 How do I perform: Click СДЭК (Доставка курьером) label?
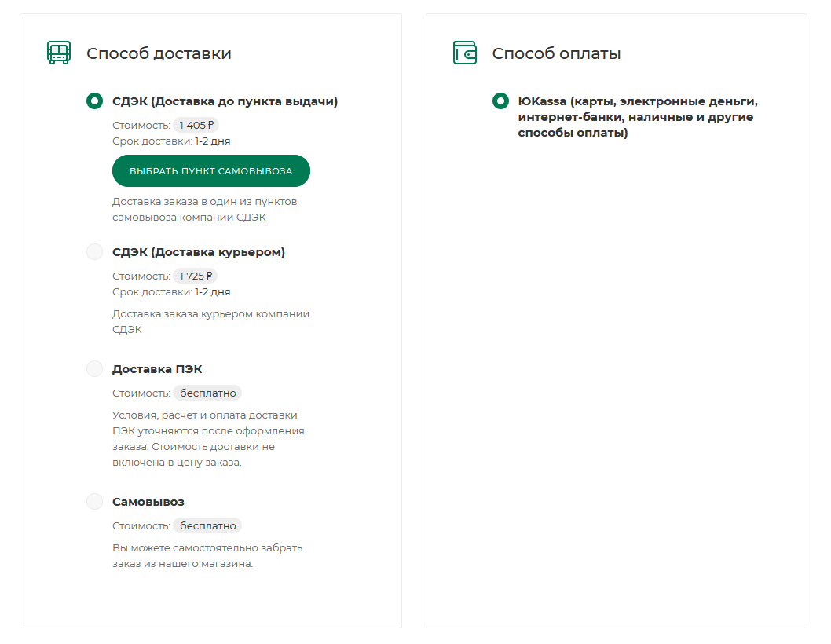pyautogui.click(x=199, y=252)
